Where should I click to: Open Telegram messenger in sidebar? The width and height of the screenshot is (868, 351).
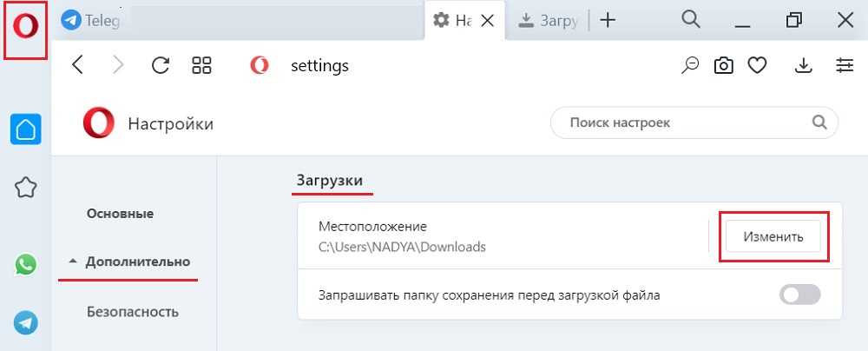point(26,323)
